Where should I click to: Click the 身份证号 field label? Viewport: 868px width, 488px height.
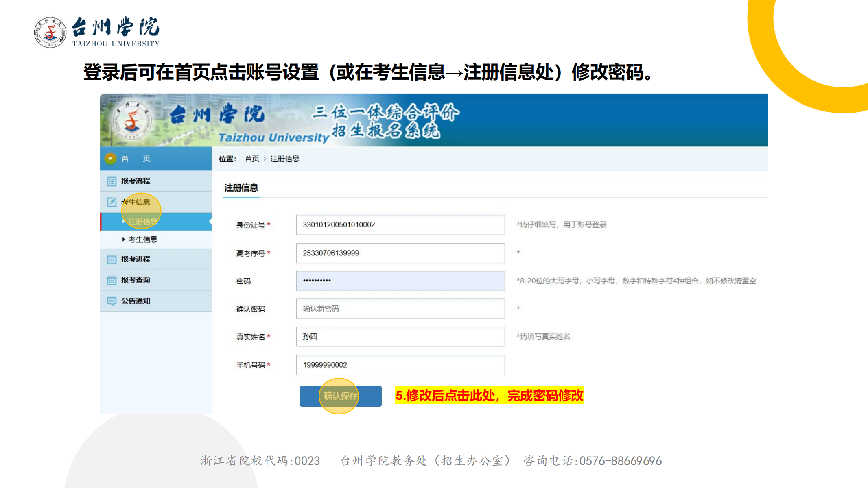[x=251, y=225]
